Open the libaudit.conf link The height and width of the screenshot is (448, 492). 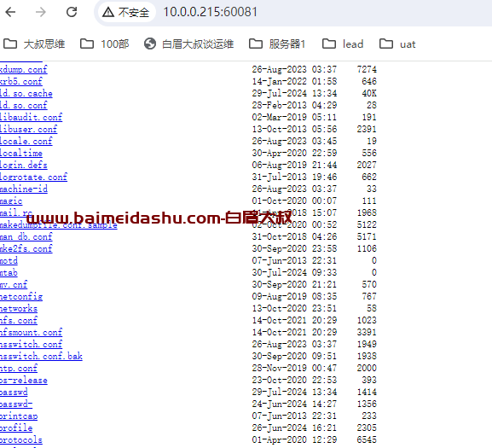point(31,118)
